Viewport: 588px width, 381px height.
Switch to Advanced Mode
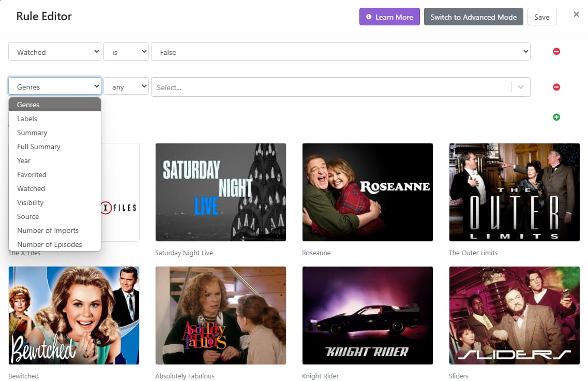coord(473,17)
